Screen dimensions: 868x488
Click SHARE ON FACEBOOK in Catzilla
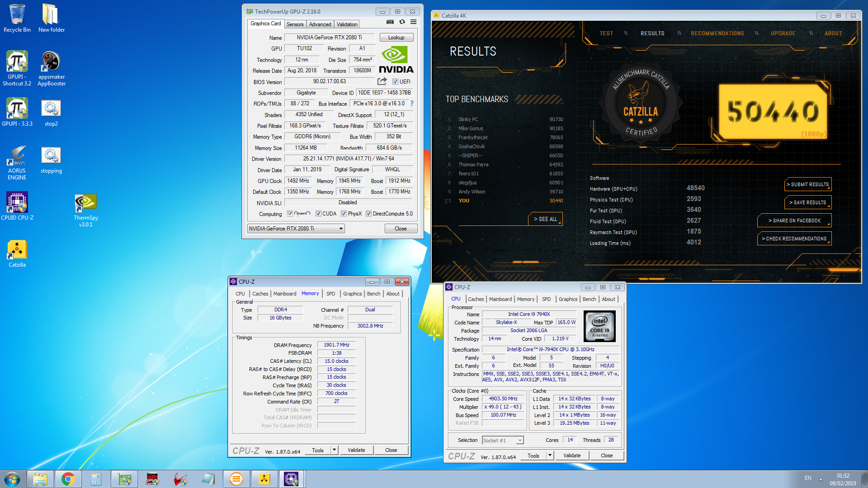794,221
